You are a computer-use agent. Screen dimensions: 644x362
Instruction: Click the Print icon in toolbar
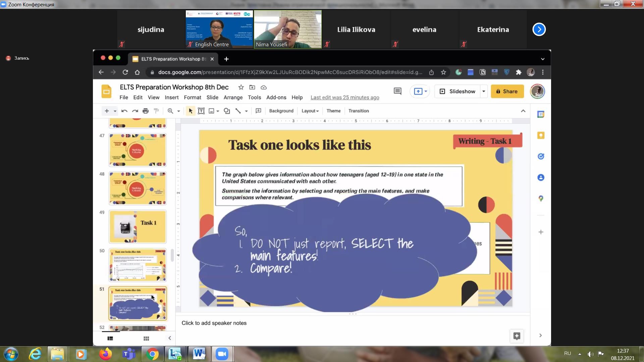[x=146, y=111]
